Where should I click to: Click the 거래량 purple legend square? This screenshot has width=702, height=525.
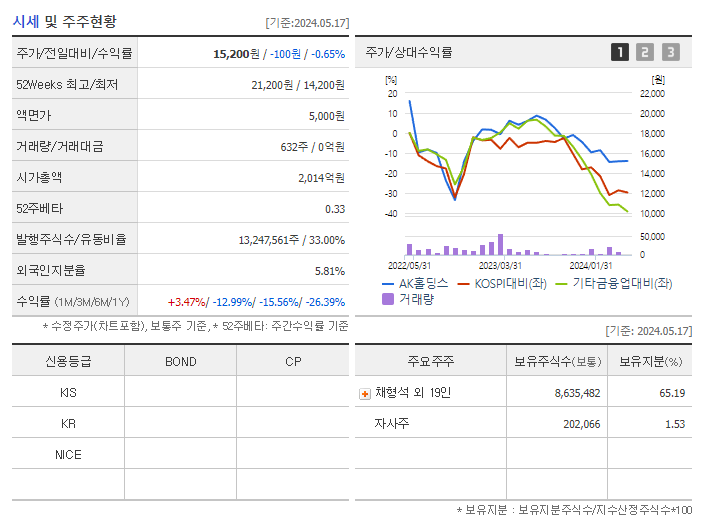coord(388,299)
